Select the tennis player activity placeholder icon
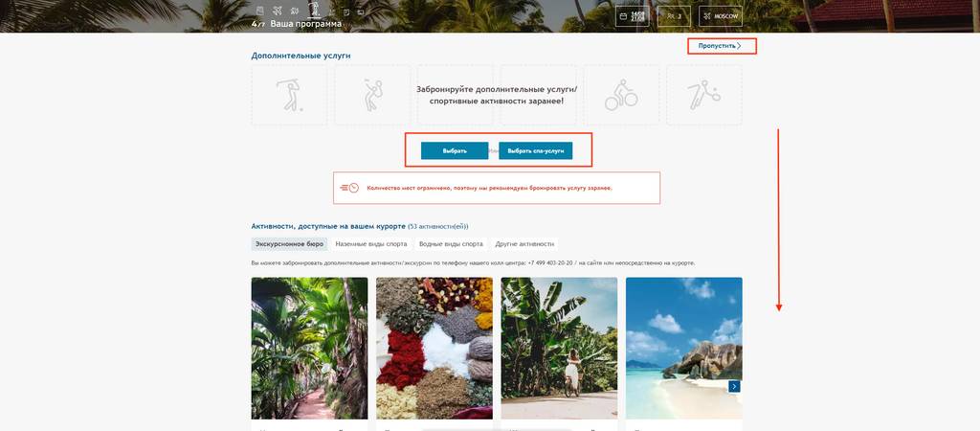Image resolution: width=980 pixels, height=431 pixels. [372, 95]
